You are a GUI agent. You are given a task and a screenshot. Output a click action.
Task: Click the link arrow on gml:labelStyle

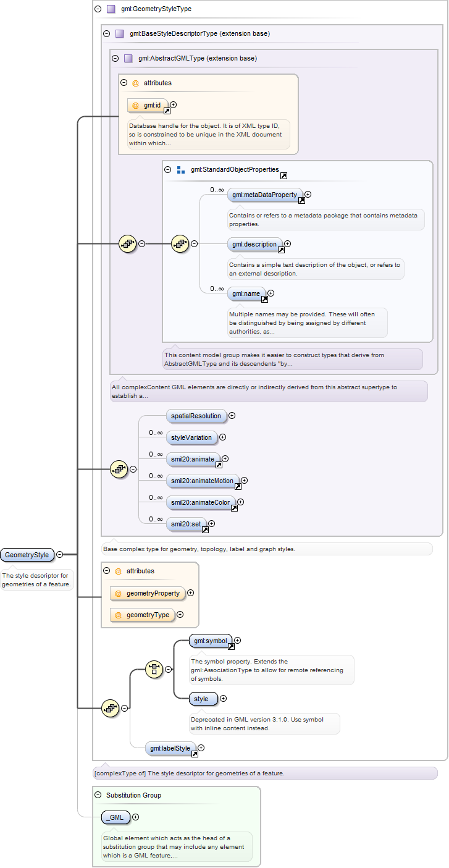coord(195,754)
